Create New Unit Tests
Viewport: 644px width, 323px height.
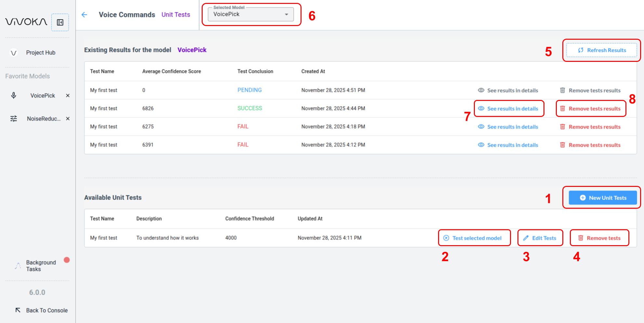(x=603, y=198)
